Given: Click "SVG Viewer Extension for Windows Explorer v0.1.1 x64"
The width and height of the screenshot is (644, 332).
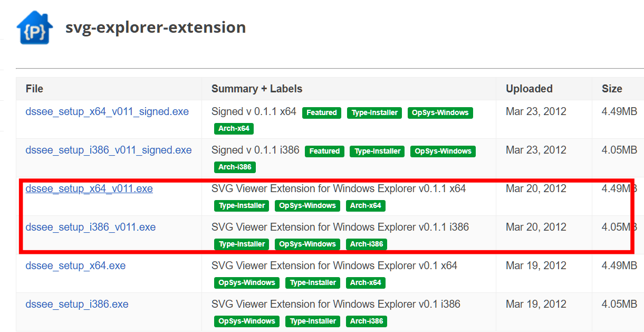Looking at the screenshot, I should pos(339,189).
